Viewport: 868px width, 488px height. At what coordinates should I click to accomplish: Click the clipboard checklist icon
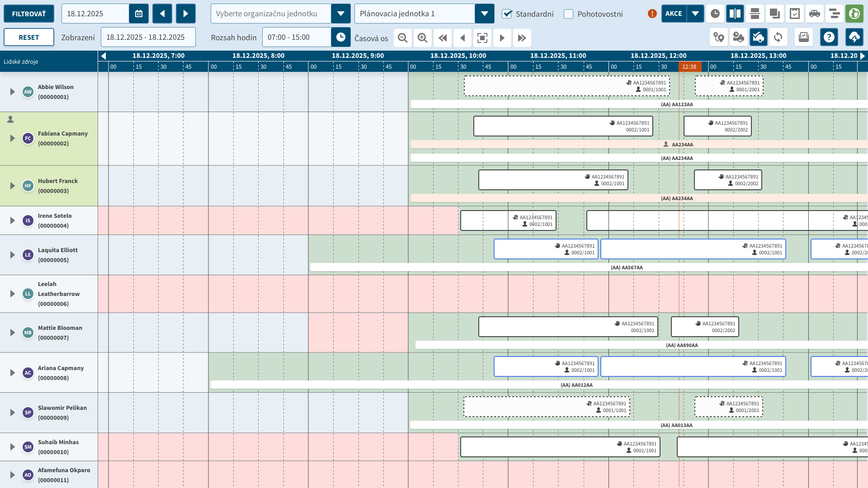(x=795, y=14)
